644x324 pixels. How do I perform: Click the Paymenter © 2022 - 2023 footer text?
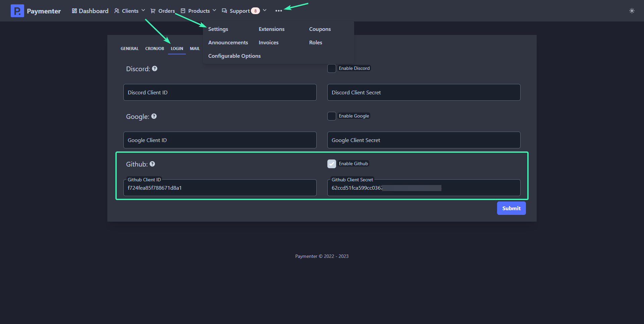click(322, 256)
